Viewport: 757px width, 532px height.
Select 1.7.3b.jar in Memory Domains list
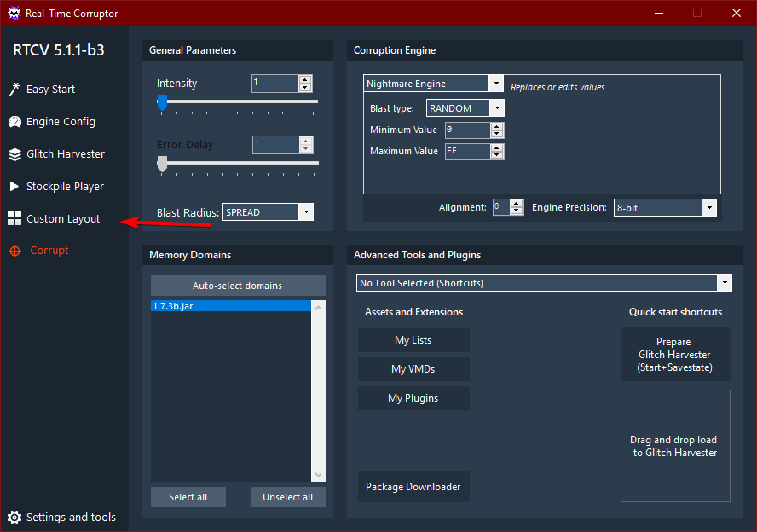pyautogui.click(x=231, y=306)
